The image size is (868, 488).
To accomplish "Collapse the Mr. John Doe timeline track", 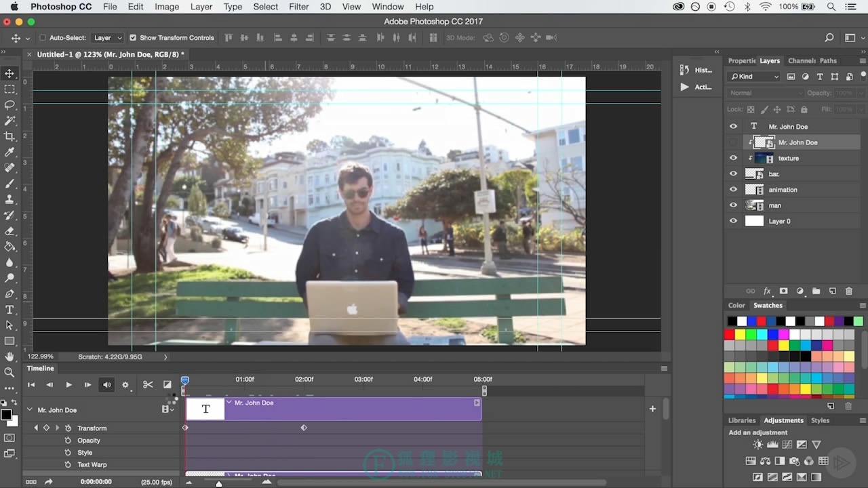I will tap(29, 409).
